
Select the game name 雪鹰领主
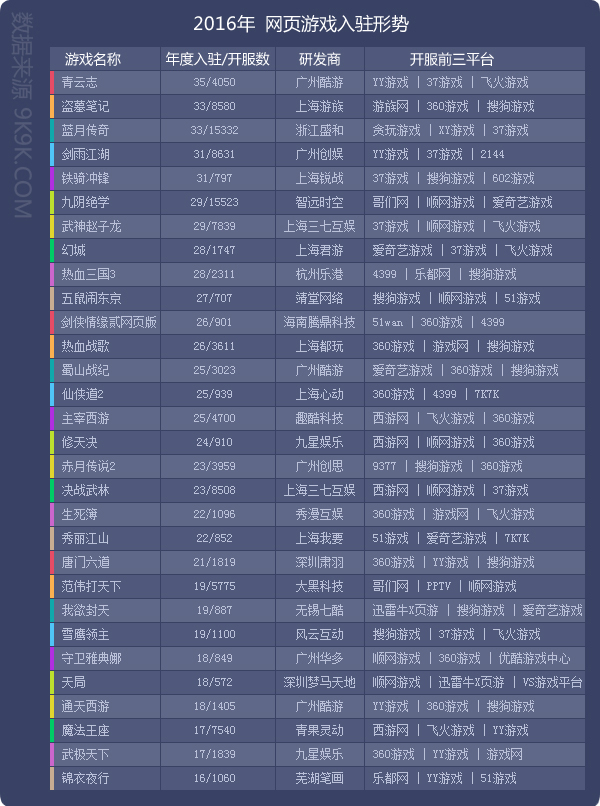(x=85, y=634)
